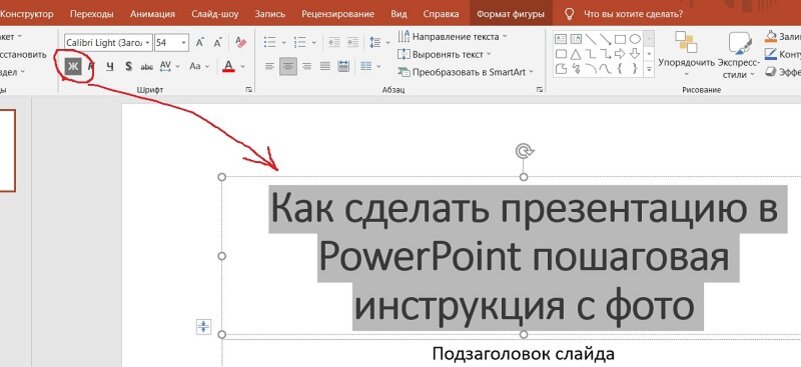Open line spacing options
801x367 pixels.
pyautogui.click(x=376, y=42)
